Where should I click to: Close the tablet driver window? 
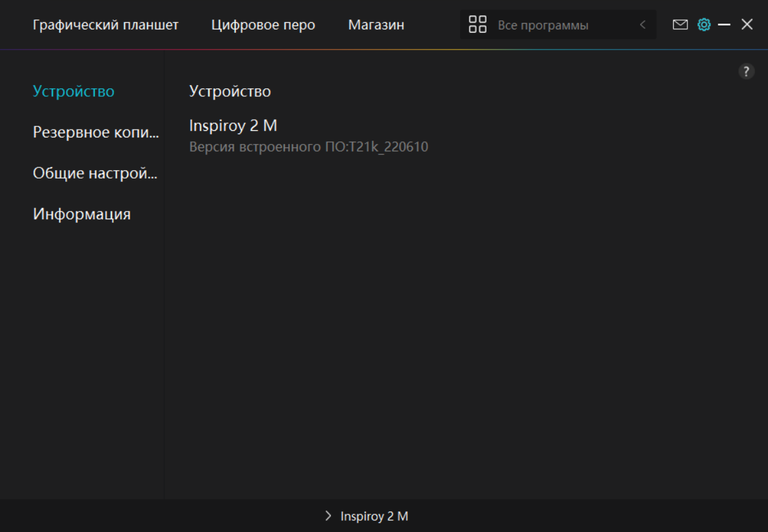click(747, 25)
